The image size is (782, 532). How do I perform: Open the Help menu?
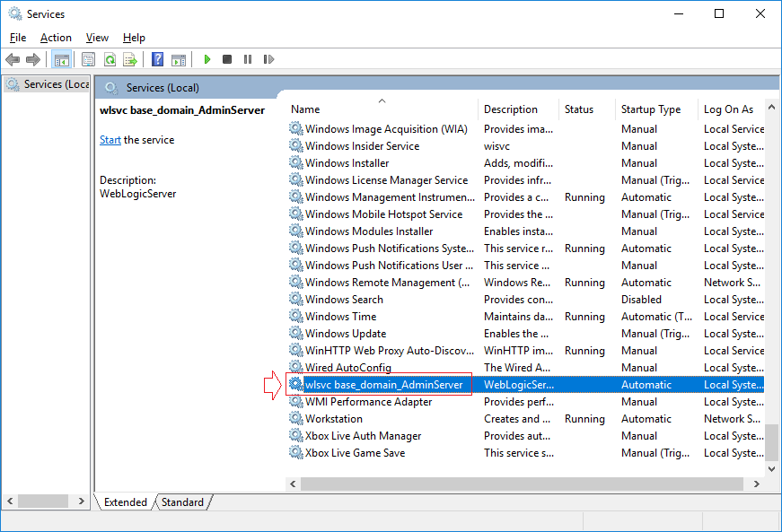tap(134, 38)
